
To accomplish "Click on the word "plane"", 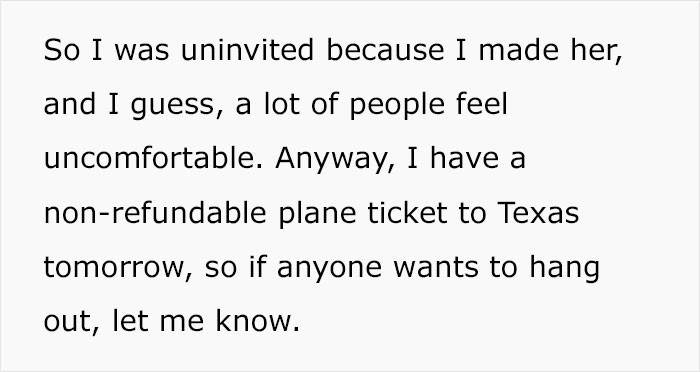I will tap(317, 214).
